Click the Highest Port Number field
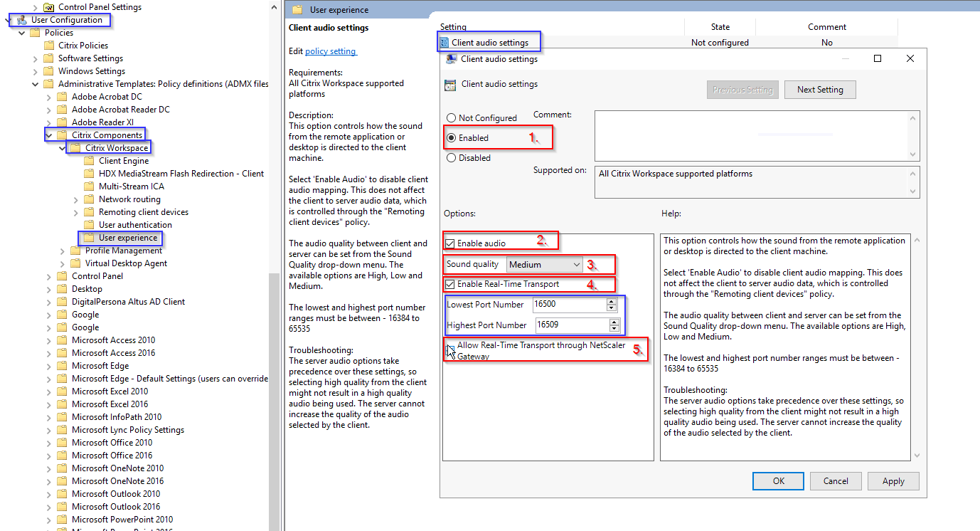The image size is (980, 531). [572, 325]
